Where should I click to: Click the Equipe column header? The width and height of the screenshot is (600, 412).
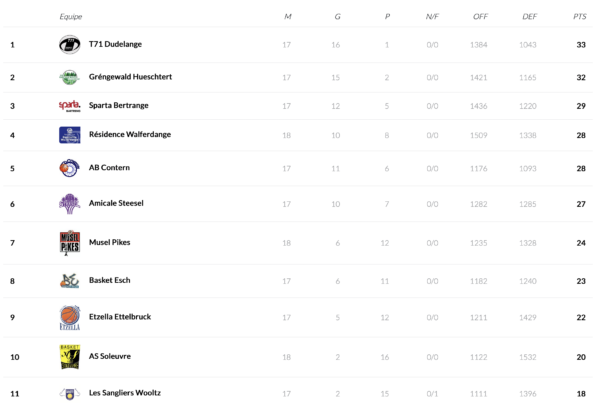coord(71,17)
